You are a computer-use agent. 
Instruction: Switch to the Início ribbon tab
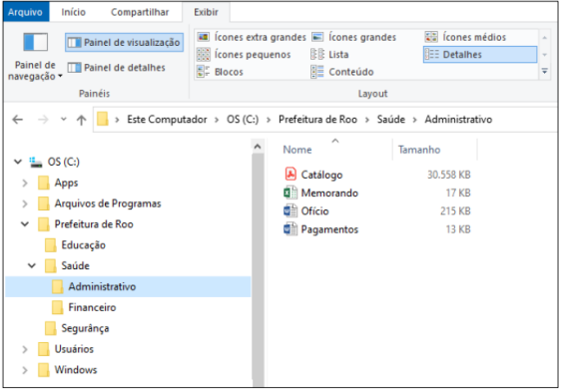[73, 12]
